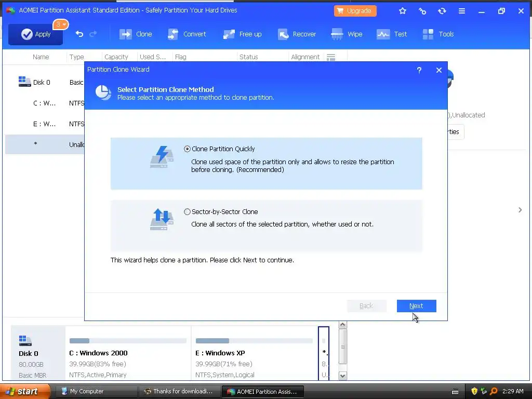Screen dimensions: 532x399
Task: Click the Apply checkmark button
Action: pos(36,34)
